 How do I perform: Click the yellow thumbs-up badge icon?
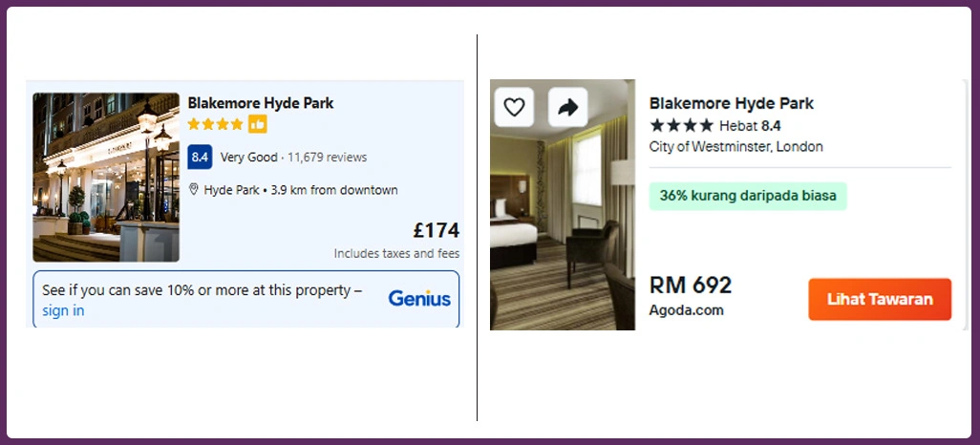pos(258,124)
